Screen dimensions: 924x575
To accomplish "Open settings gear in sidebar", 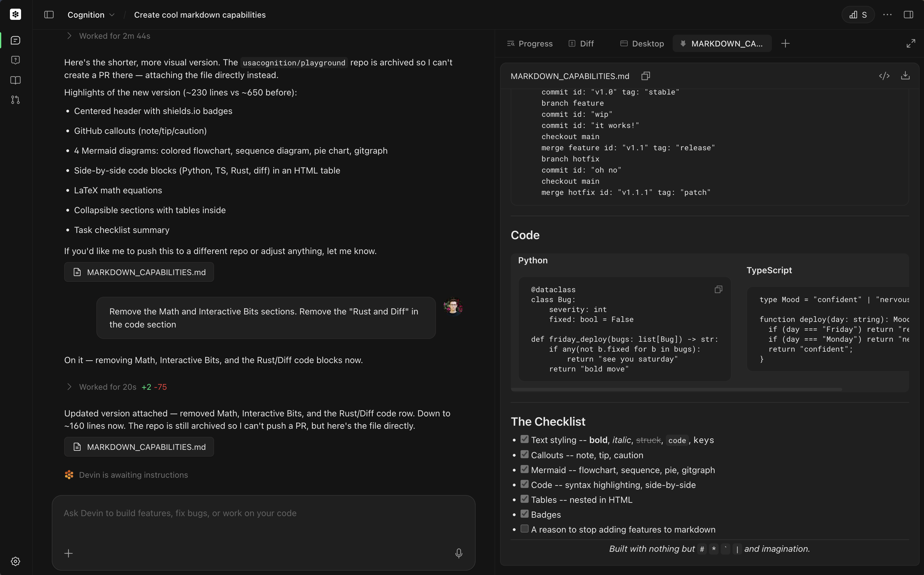I will pos(15,561).
